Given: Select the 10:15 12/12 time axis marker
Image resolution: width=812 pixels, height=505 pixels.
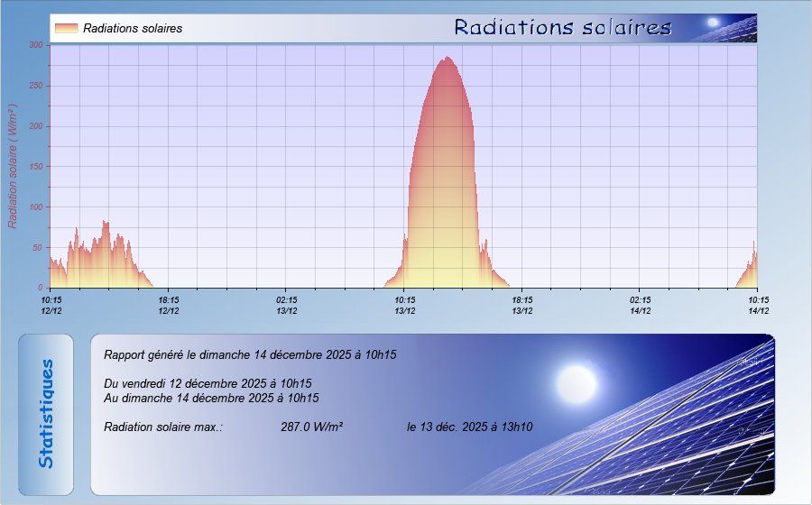Looking at the screenshot, I should click(x=51, y=306).
